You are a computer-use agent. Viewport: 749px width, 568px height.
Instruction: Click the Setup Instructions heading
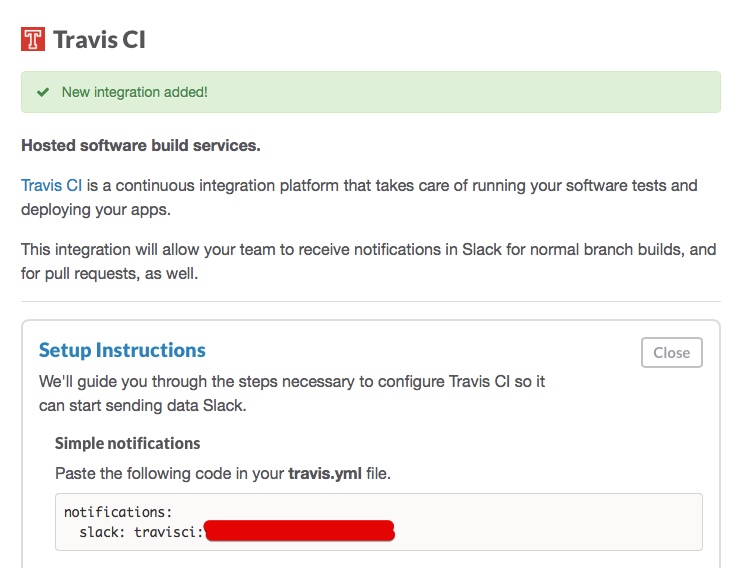point(122,350)
